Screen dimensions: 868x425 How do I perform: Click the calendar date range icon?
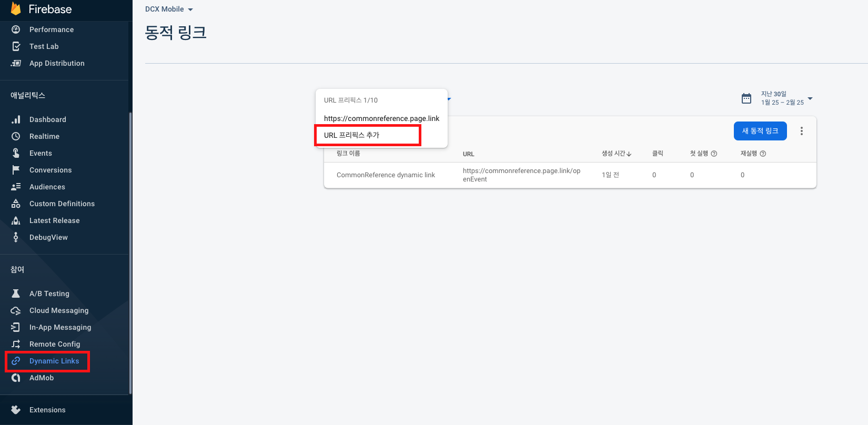pyautogui.click(x=746, y=98)
